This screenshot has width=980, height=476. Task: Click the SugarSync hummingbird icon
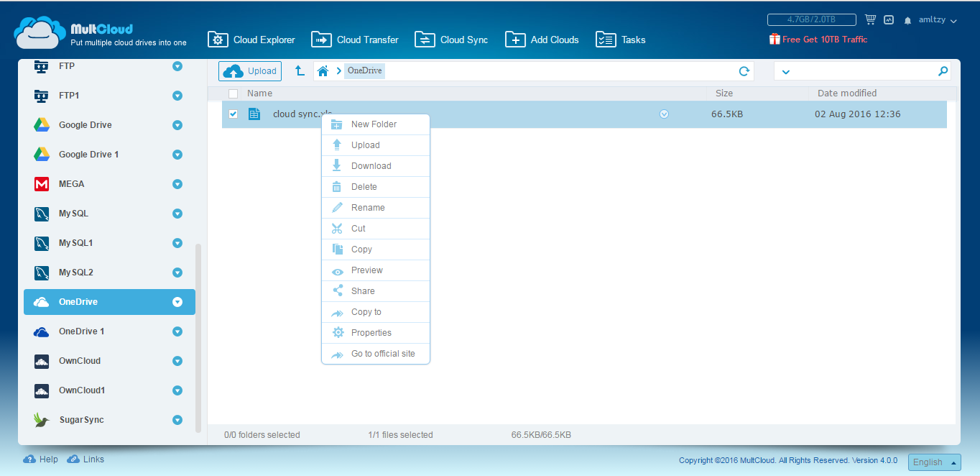pos(42,420)
